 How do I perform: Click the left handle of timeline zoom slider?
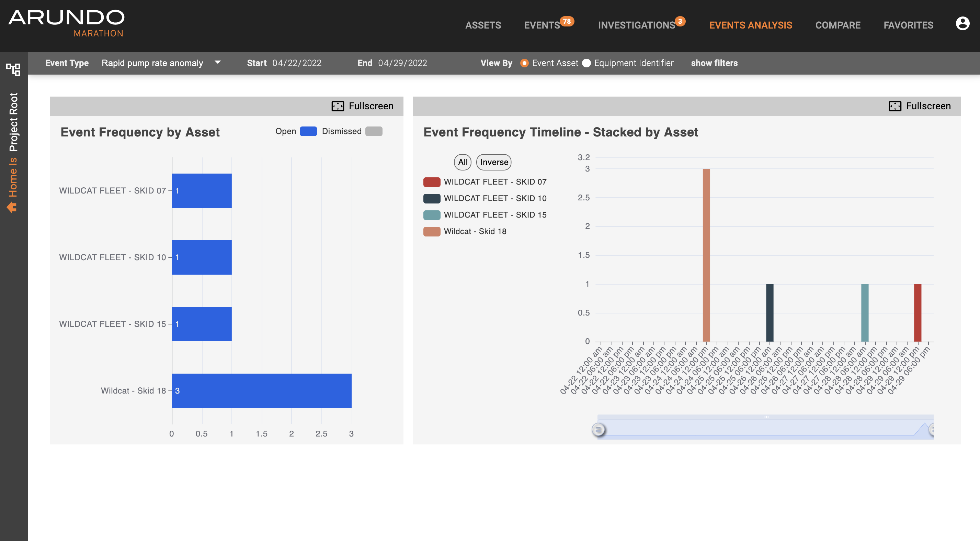point(598,430)
